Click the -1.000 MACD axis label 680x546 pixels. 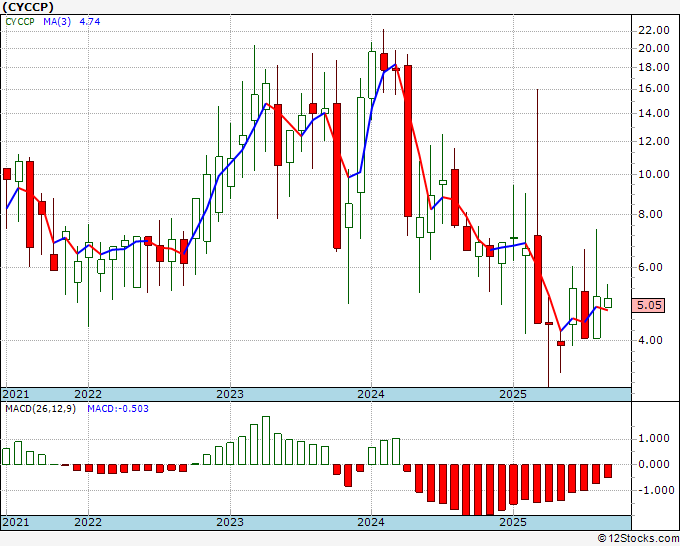pyautogui.click(x=655, y=490)
